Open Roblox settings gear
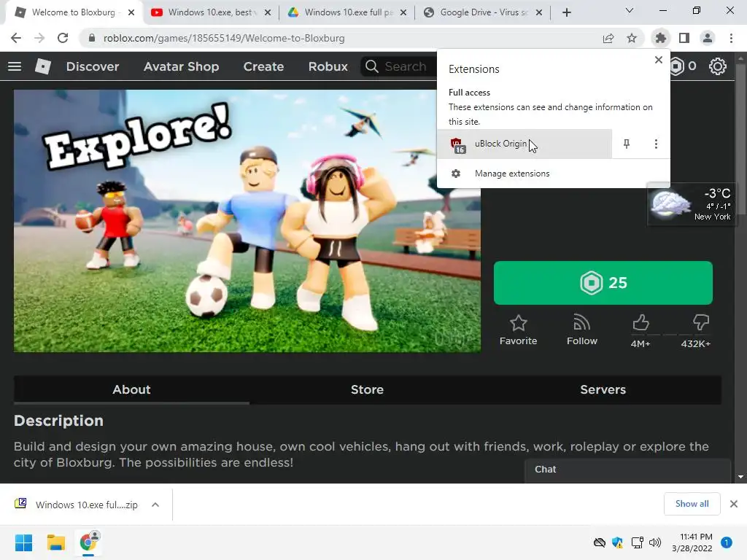This screenshot has height=560, width=747. click(x=718, y=66)
